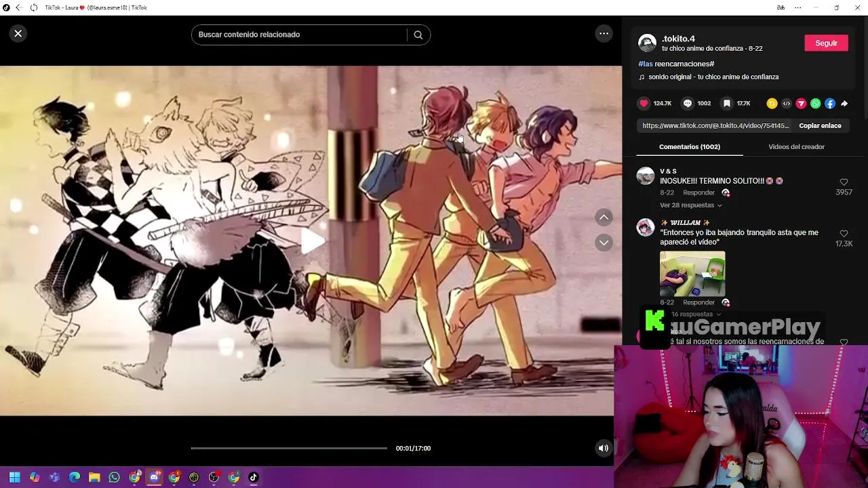Image resolution: width=868 pixels, height=488 pixels.
Task: Click the yellow repost icon
Action: tap(772, 104)
